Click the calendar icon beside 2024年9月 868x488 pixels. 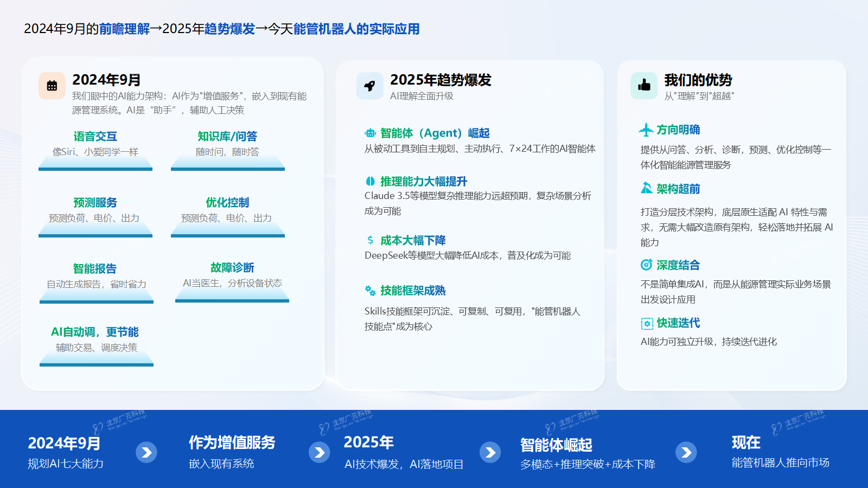pos(51,85)
